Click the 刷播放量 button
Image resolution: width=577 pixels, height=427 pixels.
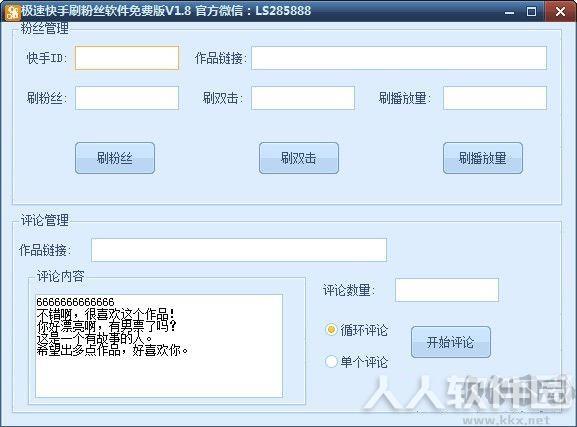point(483,158)
